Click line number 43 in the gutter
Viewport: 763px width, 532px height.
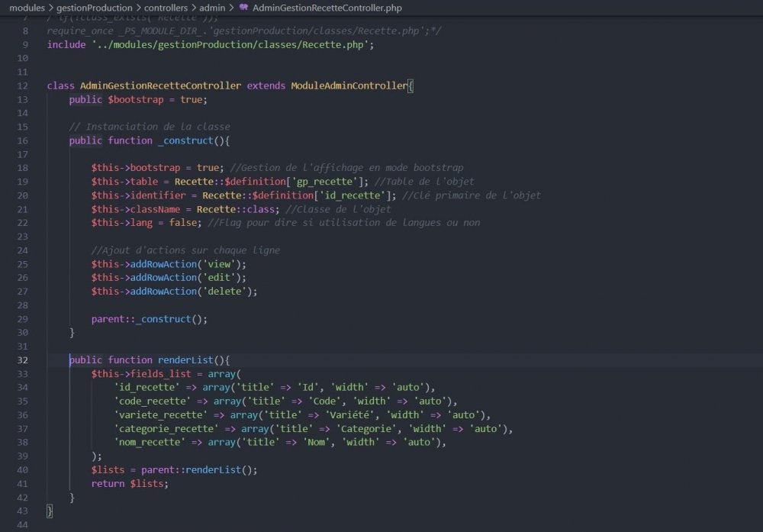22,511
